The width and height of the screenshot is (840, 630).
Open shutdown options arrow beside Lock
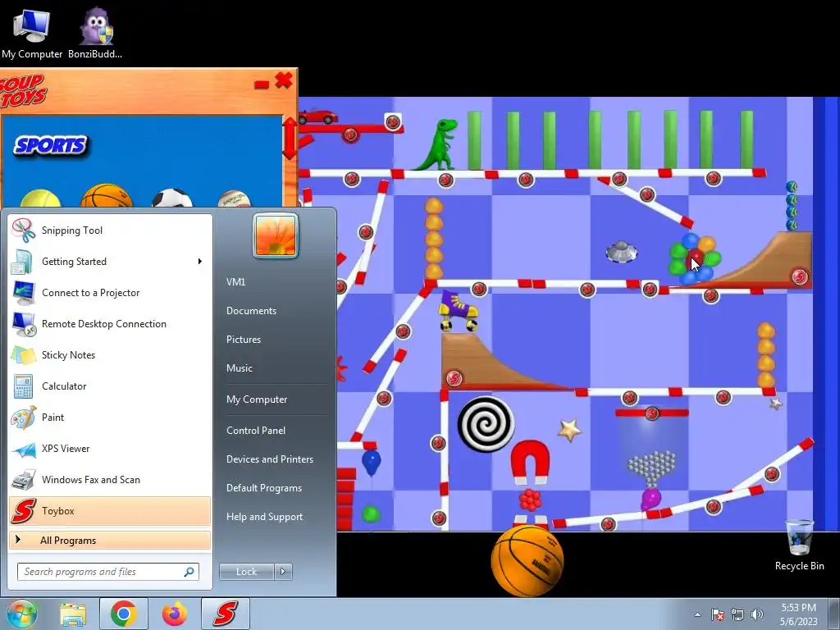pyautogui.click(x=283, y=572)
